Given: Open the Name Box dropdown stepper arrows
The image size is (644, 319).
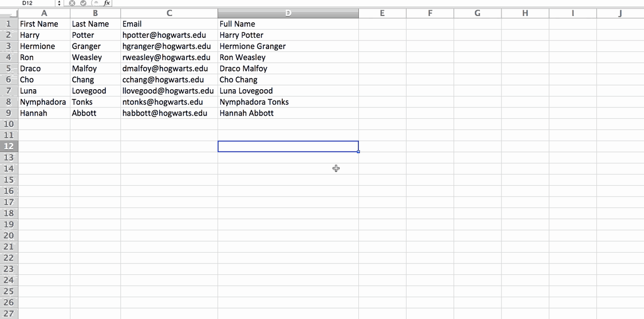Looking at the screenshot, I should pyautogui.click(x=59, y=3).
